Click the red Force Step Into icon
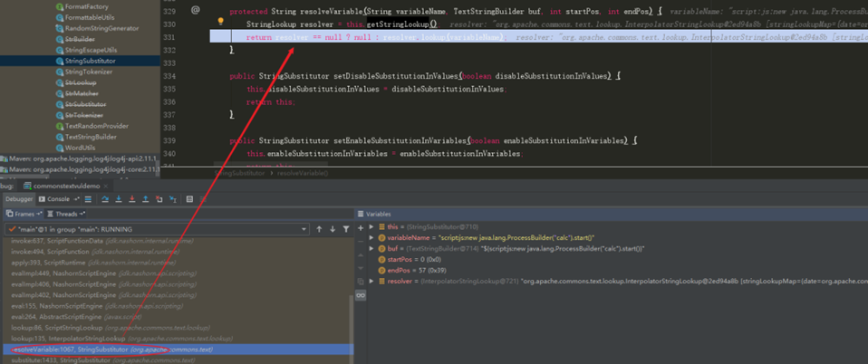The width and height of the screenshot is (868, 364). (132, 199)
